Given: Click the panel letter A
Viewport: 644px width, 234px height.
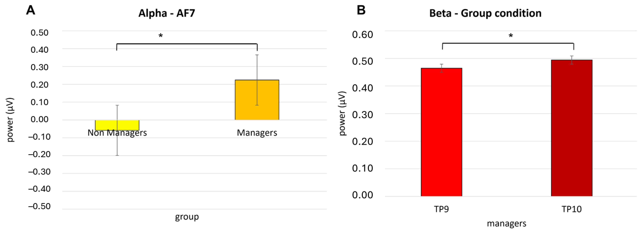Looking at the screenshot, I should (31, 10).
